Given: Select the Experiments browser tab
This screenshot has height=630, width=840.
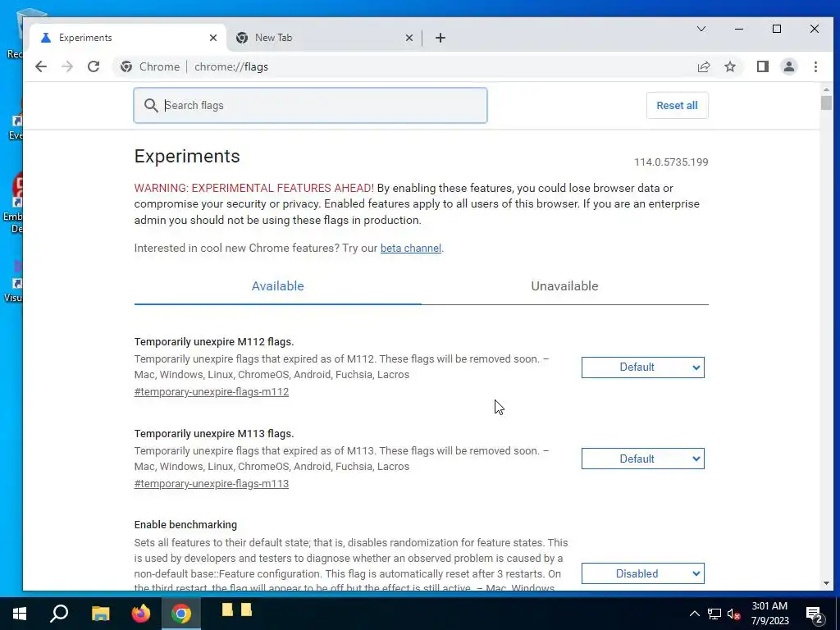Looking at the screenshot, I should (129, 38).
